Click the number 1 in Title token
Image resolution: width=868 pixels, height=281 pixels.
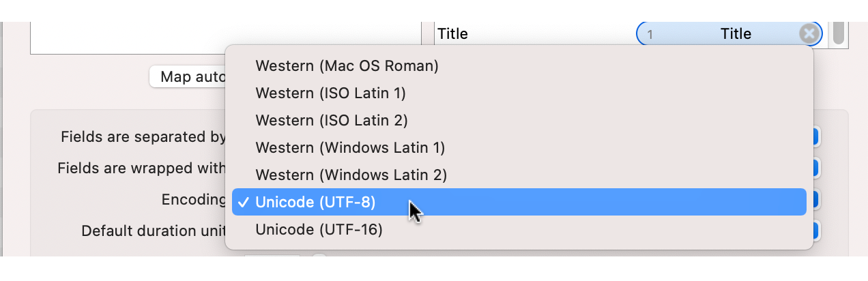tap(650, 34)
